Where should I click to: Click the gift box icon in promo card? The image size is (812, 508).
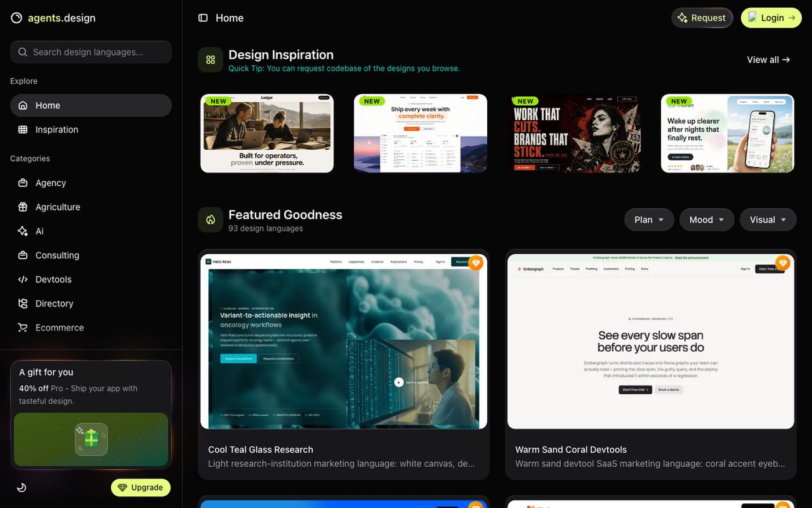(91, 439)
